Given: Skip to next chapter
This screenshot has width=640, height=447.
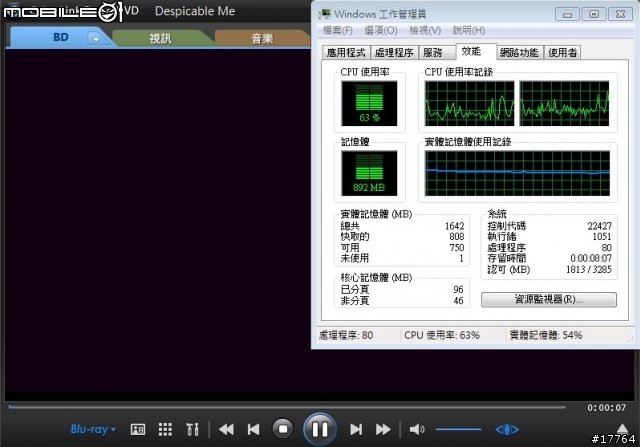Looking at the screenshot, I should click(x=356, y=429).
